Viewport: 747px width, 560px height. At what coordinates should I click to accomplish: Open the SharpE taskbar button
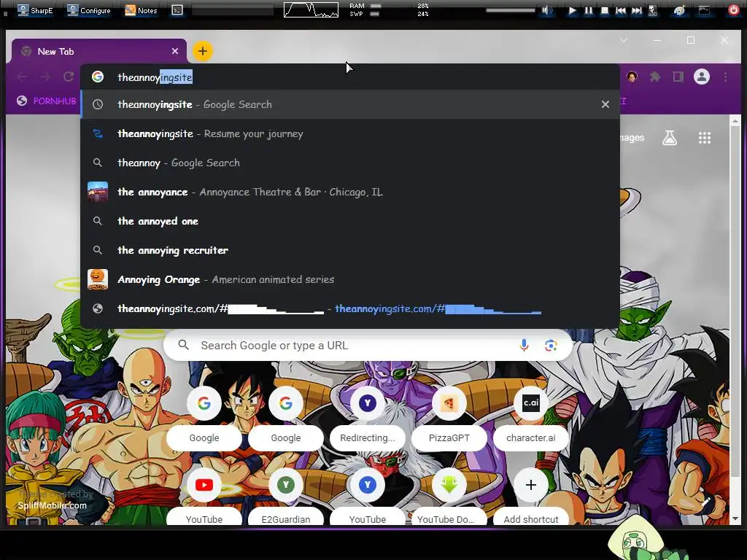click(x=35, y=10)
